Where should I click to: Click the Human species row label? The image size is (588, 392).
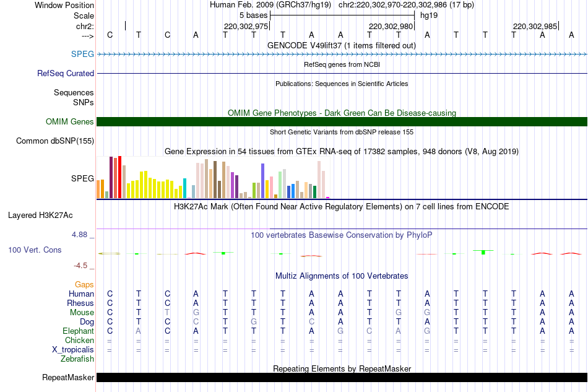(81, 294)
